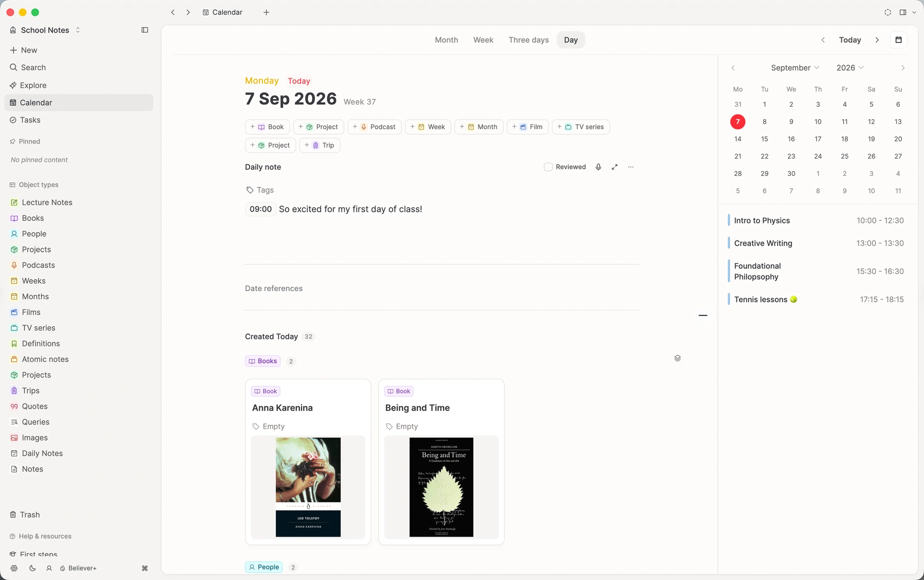This screenshot has height=580, width=924.
Task: Open the Creative Writing event
Action: (816, 243)
